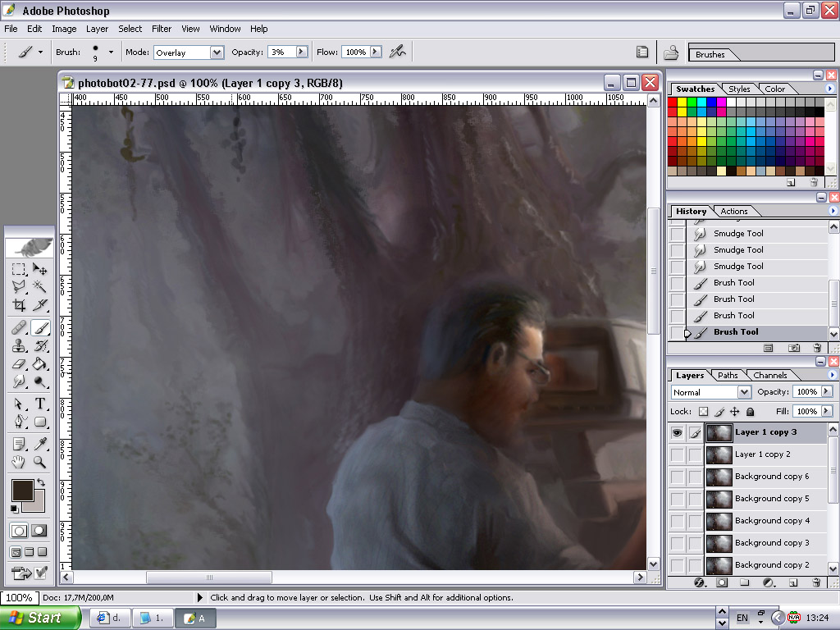840x630 pixels.
Task: Show Layer 1 copy 2 visibility box
Action: click(x=677, y=454)
